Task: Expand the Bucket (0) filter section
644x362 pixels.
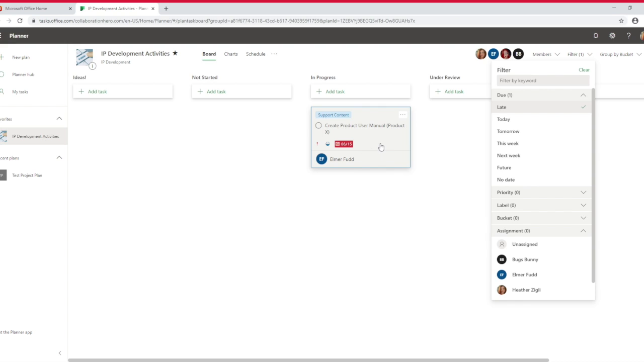Action: coord(541,218)
